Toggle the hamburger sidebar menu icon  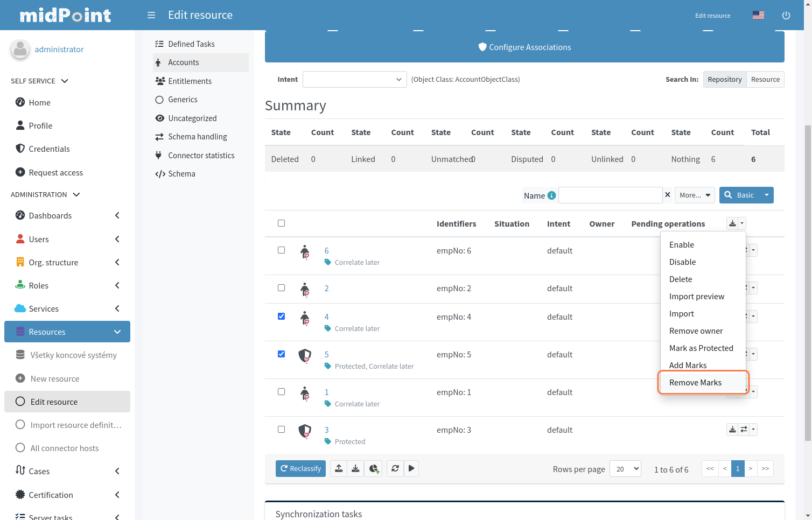[x=151, y=15]
